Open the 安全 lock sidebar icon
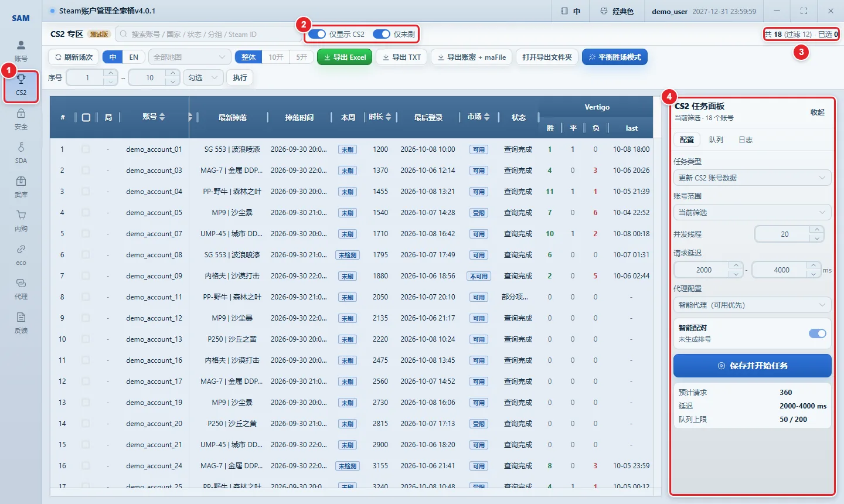Screen dimensions: 844x504 tap(21, 119)
